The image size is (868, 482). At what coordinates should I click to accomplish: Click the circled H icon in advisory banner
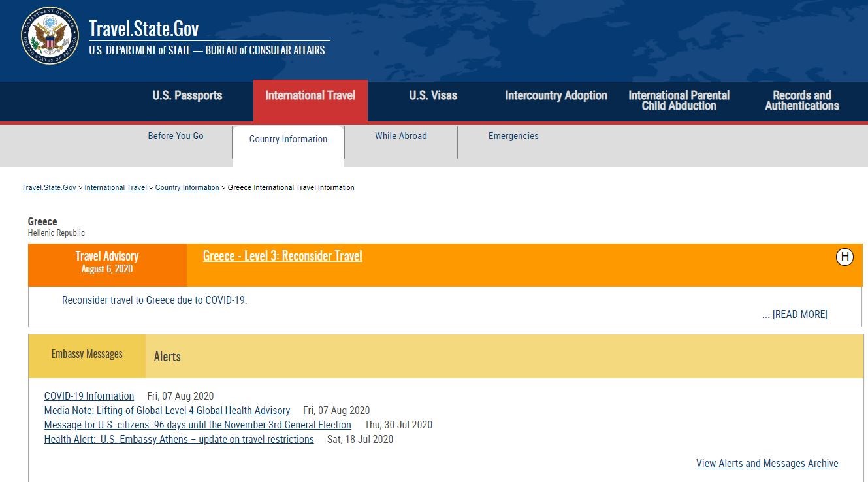click(x=844, y=257)
